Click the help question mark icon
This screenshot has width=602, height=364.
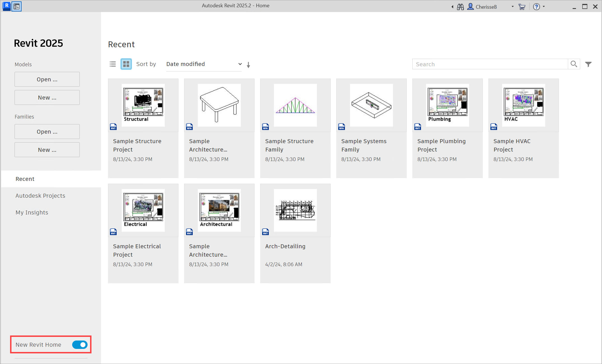coord(536,6)
